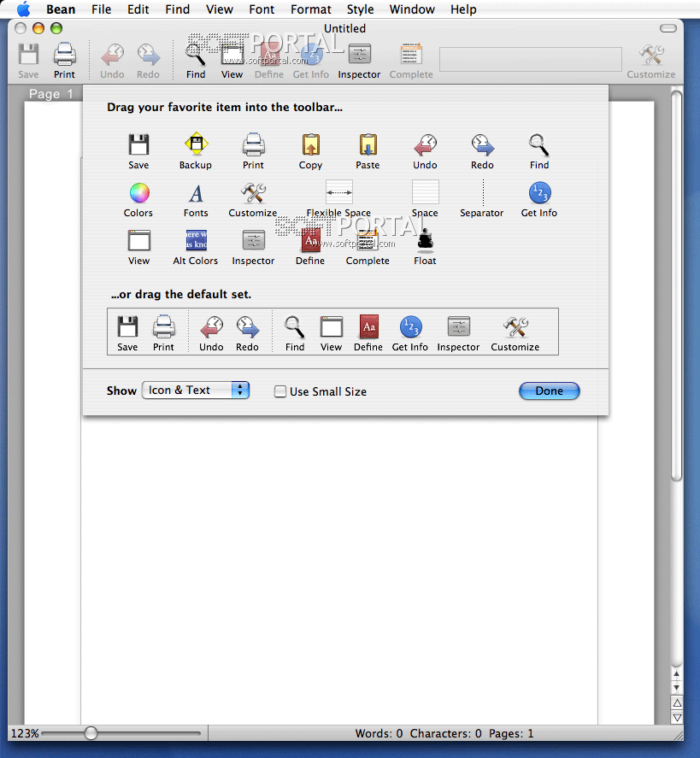Click Print in the window toolbar

[64, 61]
